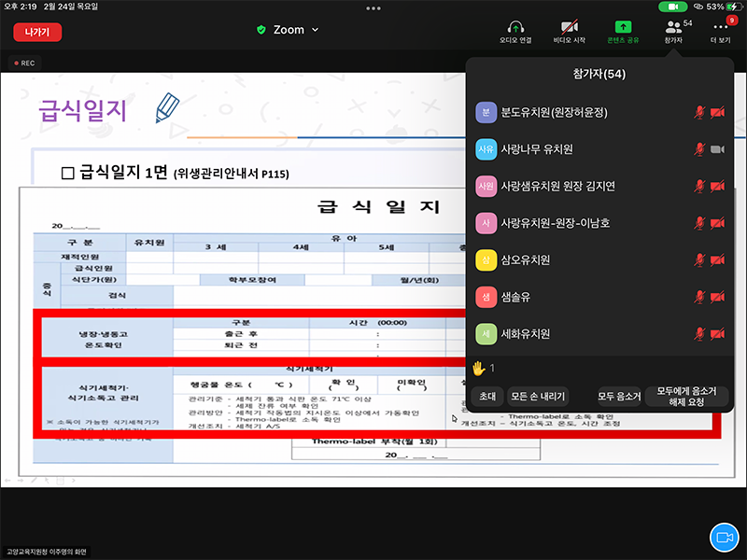Click the 모두 음소거 mute all button
Screen dimensions: 747x560
(619, 396)
